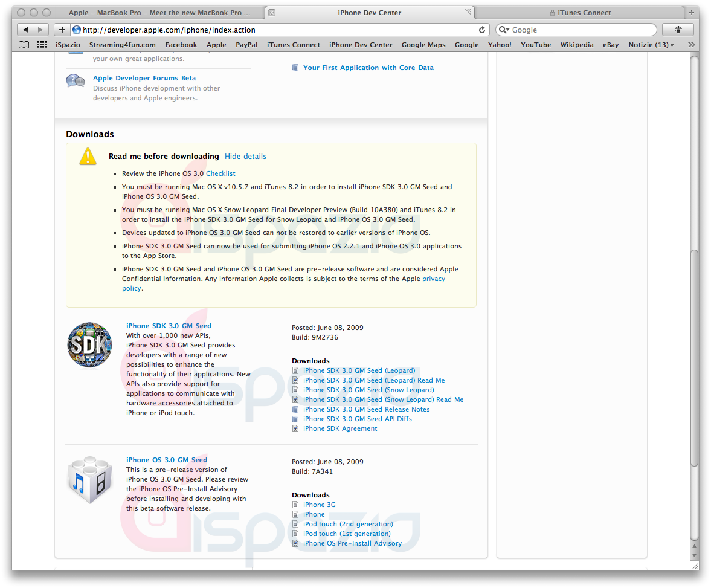Screen dimensions: 711x588
Task: Open iTunes Connect bookmark in bookmarks bar
Action: tap(294, 45)
